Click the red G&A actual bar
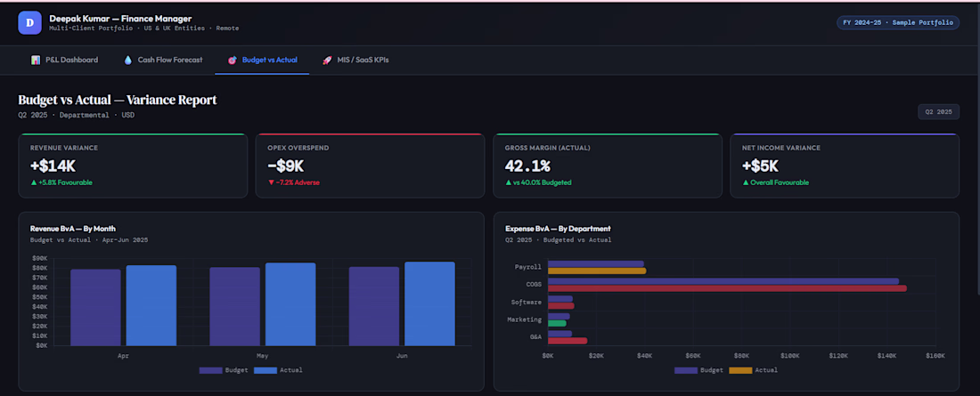 568,341
